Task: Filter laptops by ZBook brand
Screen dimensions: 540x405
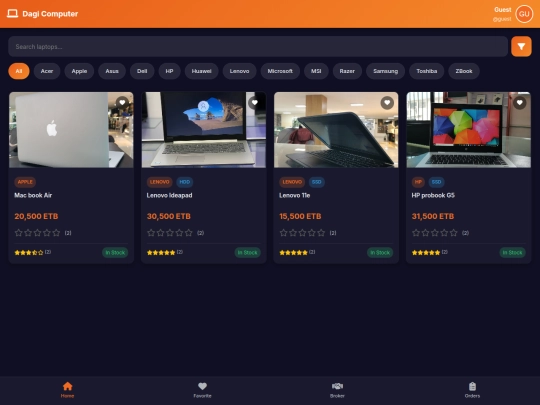Action: point(464,71)
